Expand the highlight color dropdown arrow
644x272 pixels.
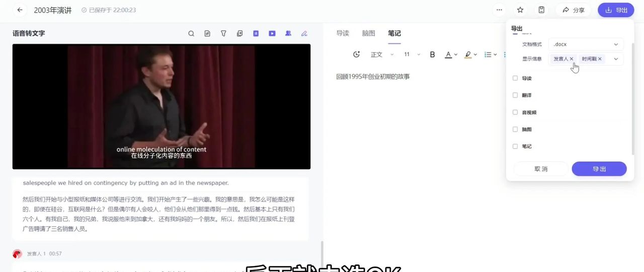click(475, 54)
